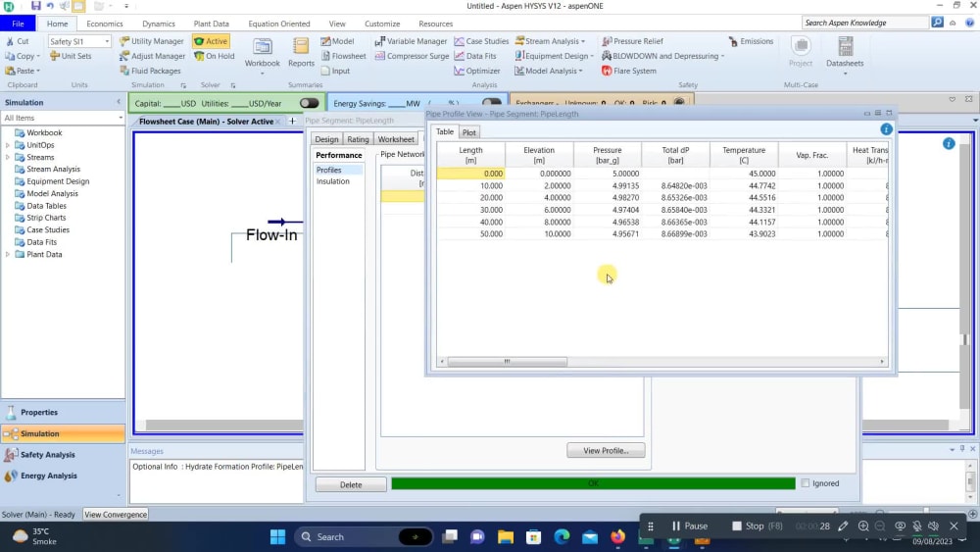The height and width of the screenshot is (552, 980).
Task: Stop the screen recording
Action: click(x=757, y=526)
